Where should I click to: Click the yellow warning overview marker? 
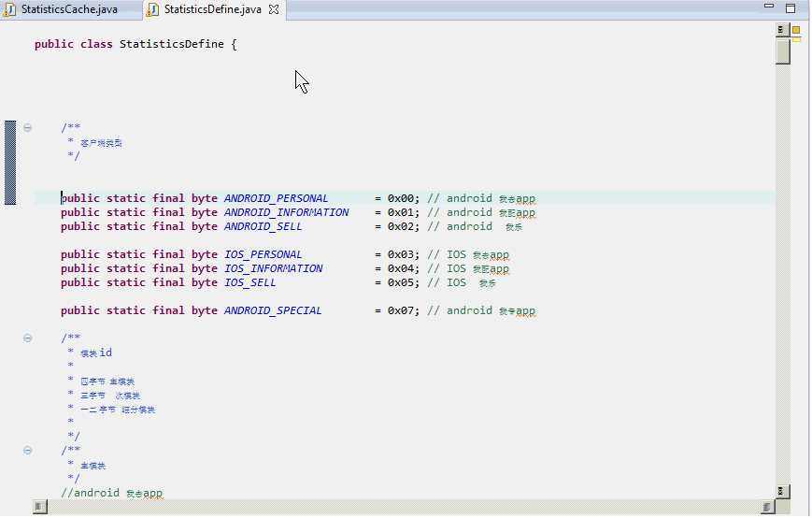[796, 30]
